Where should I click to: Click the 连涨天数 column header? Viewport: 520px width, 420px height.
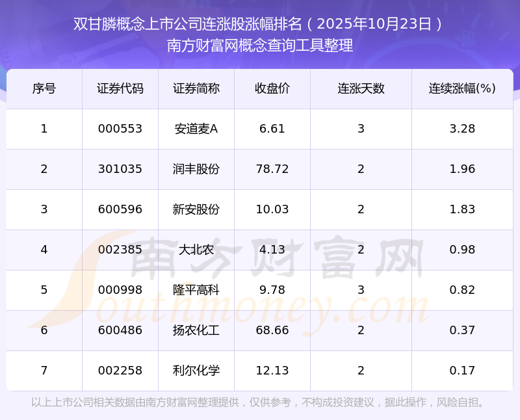pos(361,89)
